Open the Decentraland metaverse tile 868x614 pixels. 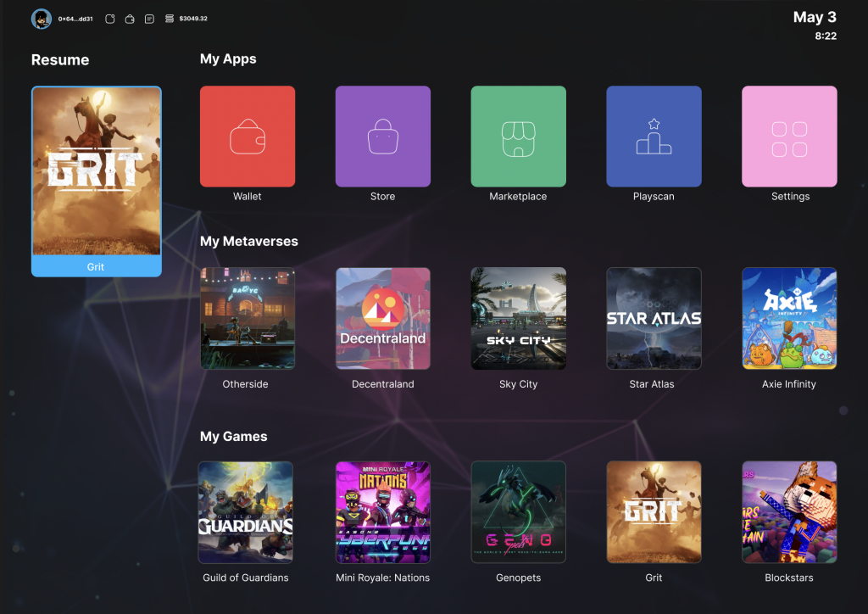(x=382, y=319)
